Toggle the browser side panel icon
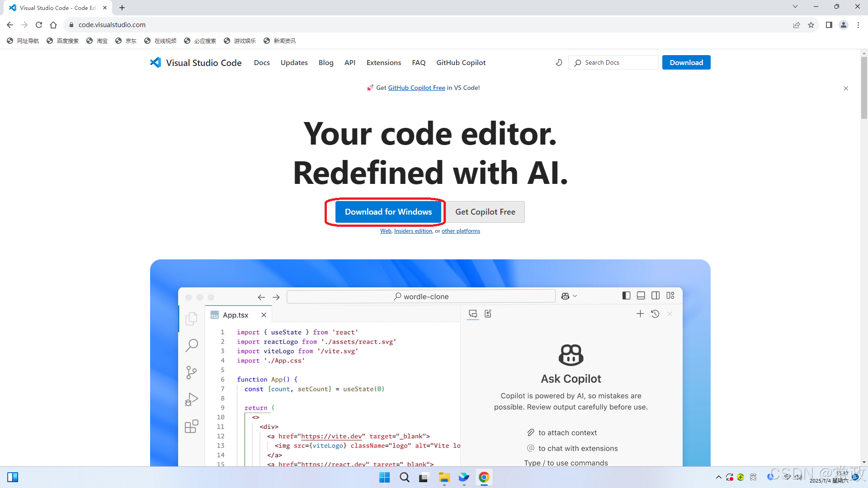 tap(829, 25)
